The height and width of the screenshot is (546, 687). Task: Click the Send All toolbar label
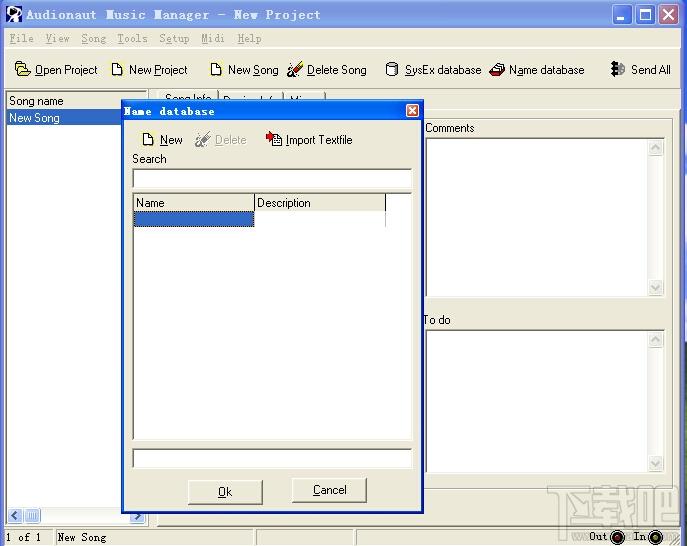point(651,70)
